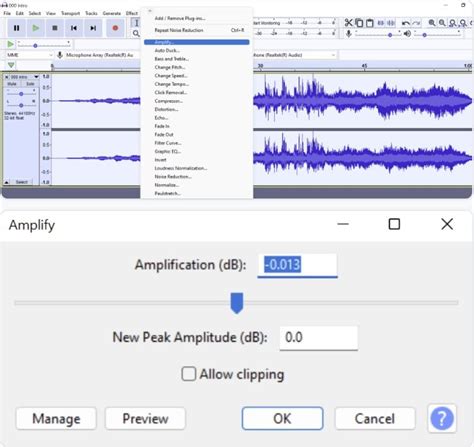The width and height of the screenshot is (474, 447).
Task: Click Cancel in the Amplify dialog
Action: tap(375, 418)
